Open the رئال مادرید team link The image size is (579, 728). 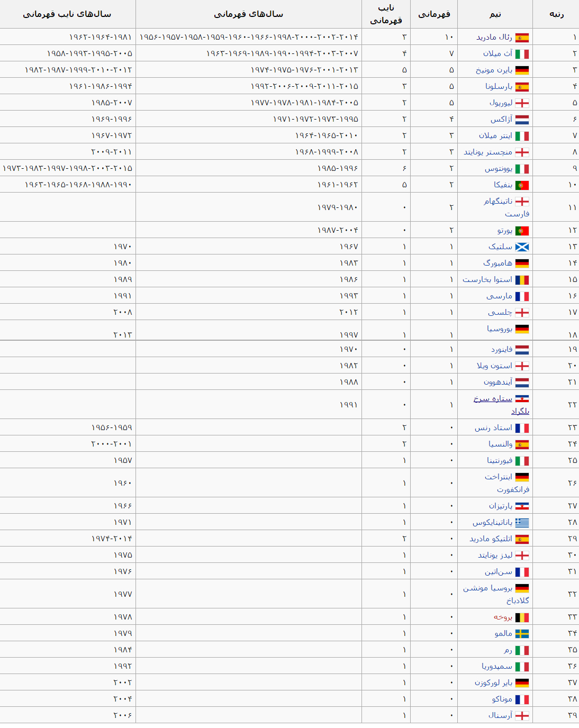point(494,37)
